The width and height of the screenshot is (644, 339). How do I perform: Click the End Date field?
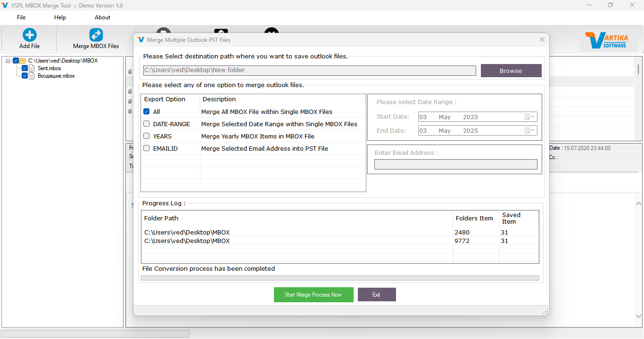click(x=477, y=130)
